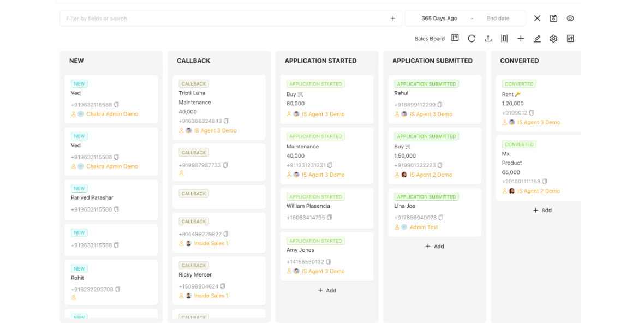Viewport: 644px width, 336px height.
Task: Clear the date range with the X
Action: pyautogui.click(x=537, y=18)
